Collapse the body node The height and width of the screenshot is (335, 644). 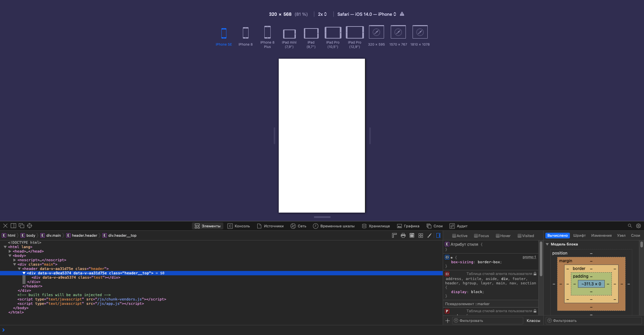pos(10,256)
